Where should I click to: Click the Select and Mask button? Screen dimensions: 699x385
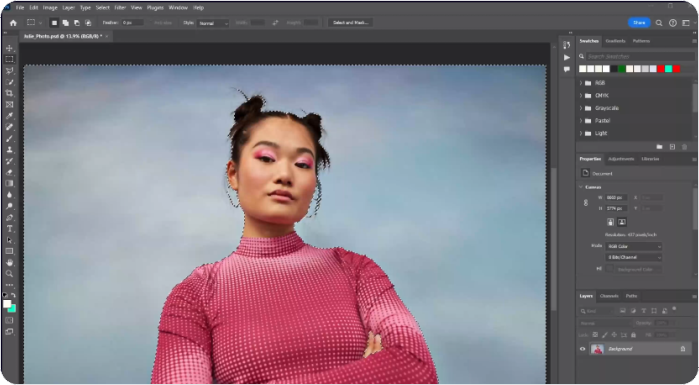351,23
